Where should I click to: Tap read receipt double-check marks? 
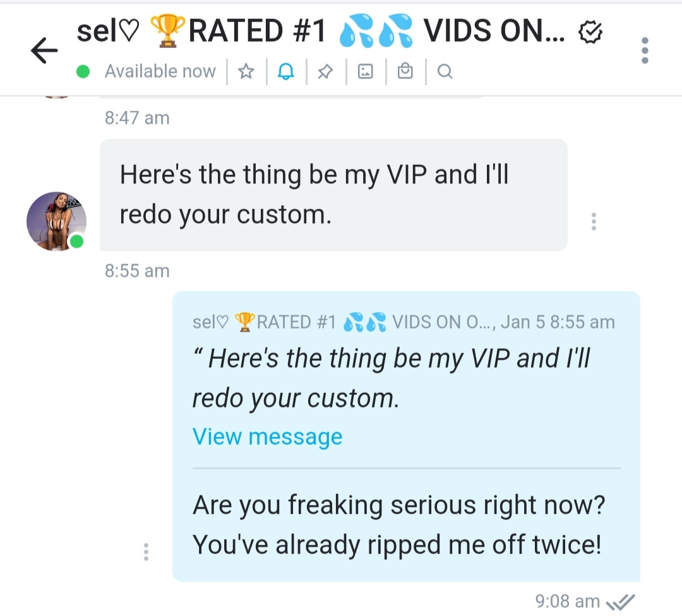pyautogui.click(x=620, y=602)
